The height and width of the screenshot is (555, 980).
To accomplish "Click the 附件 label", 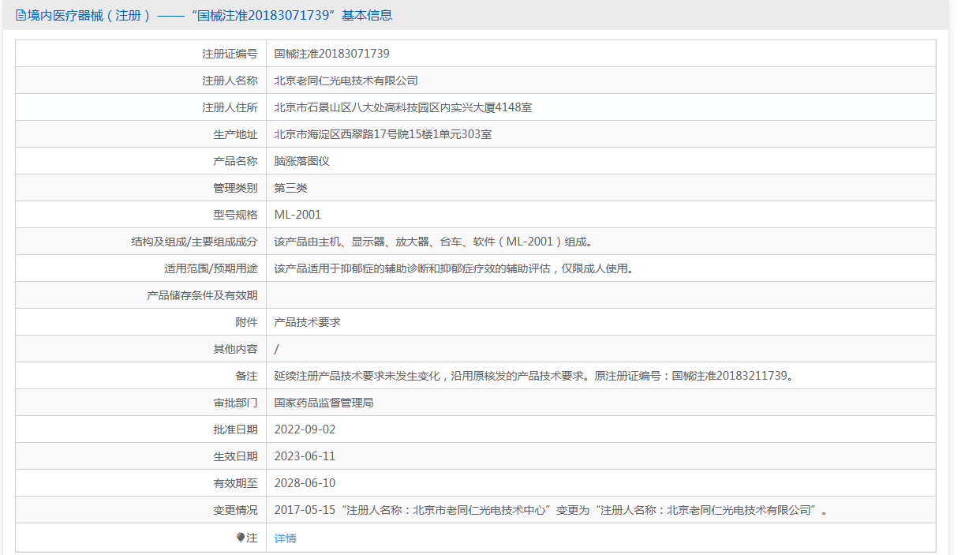I will pos(246,322).
